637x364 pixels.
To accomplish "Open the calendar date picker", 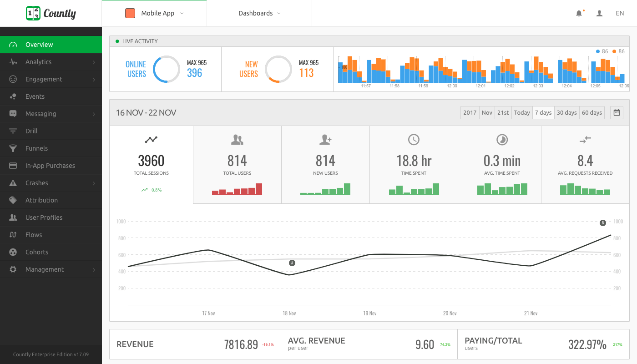I will [x=617, y=112].
